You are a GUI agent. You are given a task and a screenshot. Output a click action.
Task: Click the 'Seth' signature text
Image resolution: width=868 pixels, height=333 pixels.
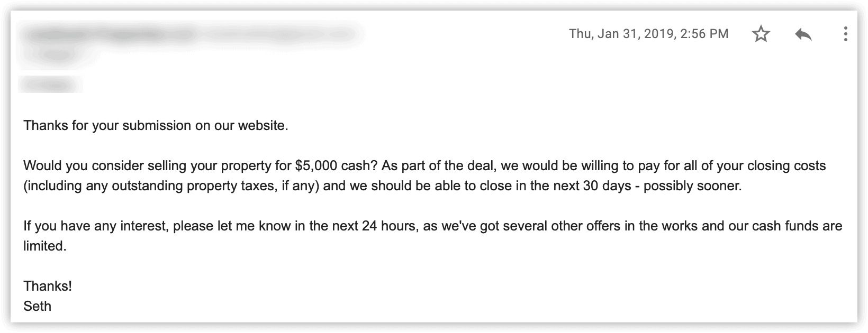(x=38, y=307)
